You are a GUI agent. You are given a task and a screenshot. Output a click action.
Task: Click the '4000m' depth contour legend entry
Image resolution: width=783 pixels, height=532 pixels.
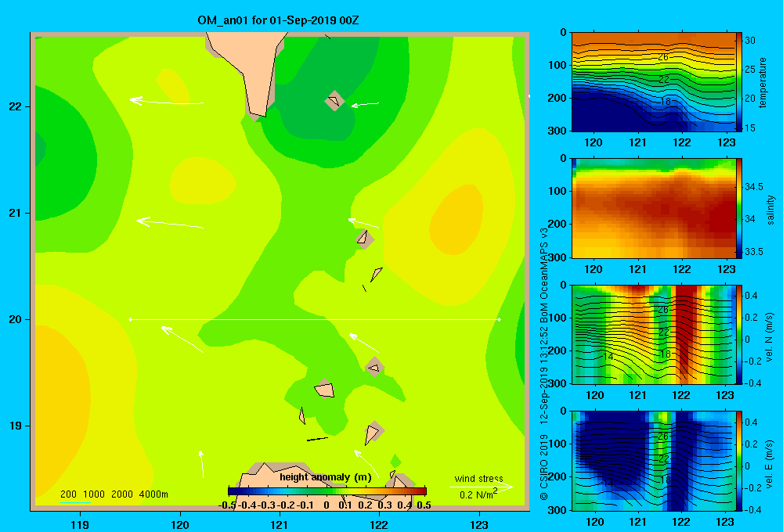coord(153,494)
